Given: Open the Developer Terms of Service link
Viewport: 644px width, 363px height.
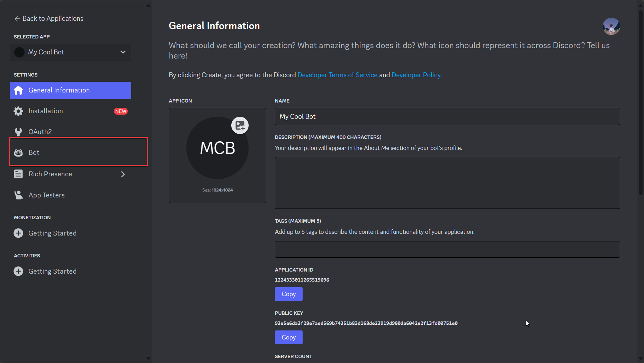Looking at the screenshot, I should [337, 75].
